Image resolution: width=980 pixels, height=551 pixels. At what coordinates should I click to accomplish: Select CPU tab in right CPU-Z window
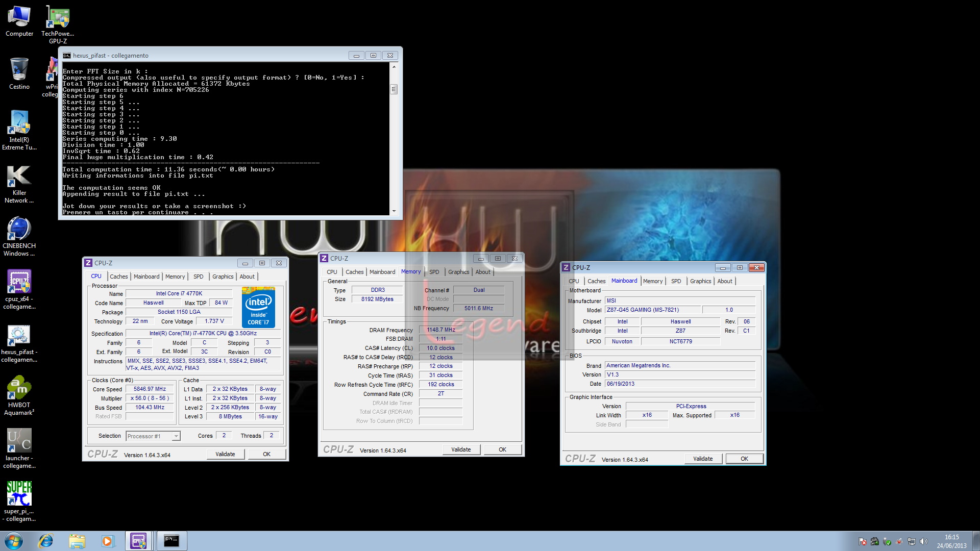point(574,281)
